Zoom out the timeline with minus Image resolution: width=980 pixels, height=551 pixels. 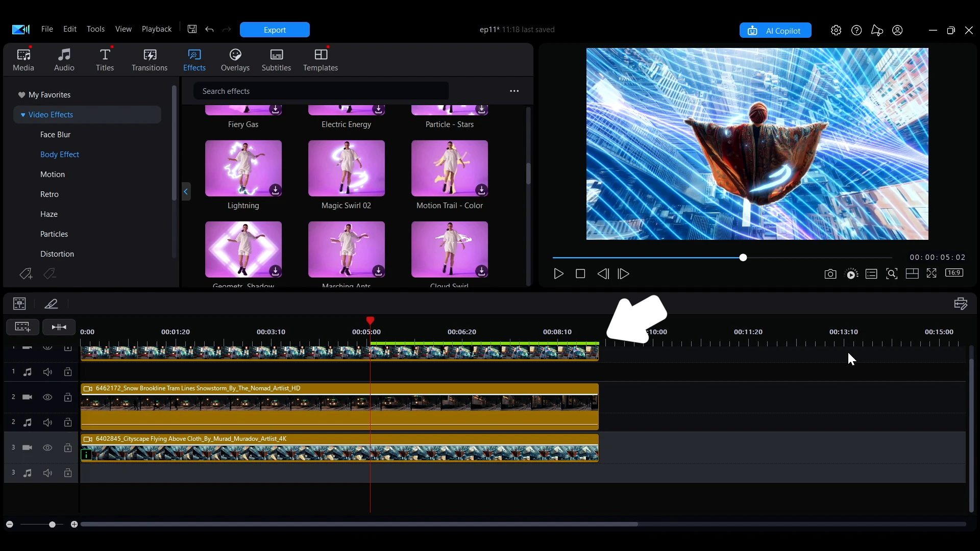pyautogui.click(x=9, y=524)
